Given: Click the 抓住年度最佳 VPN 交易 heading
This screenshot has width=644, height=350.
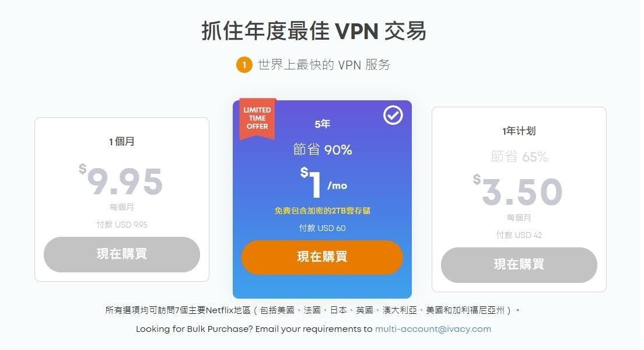Looking at the screenshot, I should tap(314, 31).
